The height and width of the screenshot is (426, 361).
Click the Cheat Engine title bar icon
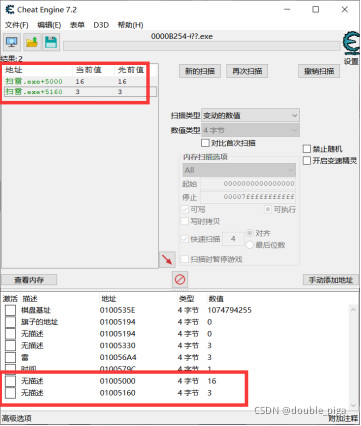(x=10, y=10)
